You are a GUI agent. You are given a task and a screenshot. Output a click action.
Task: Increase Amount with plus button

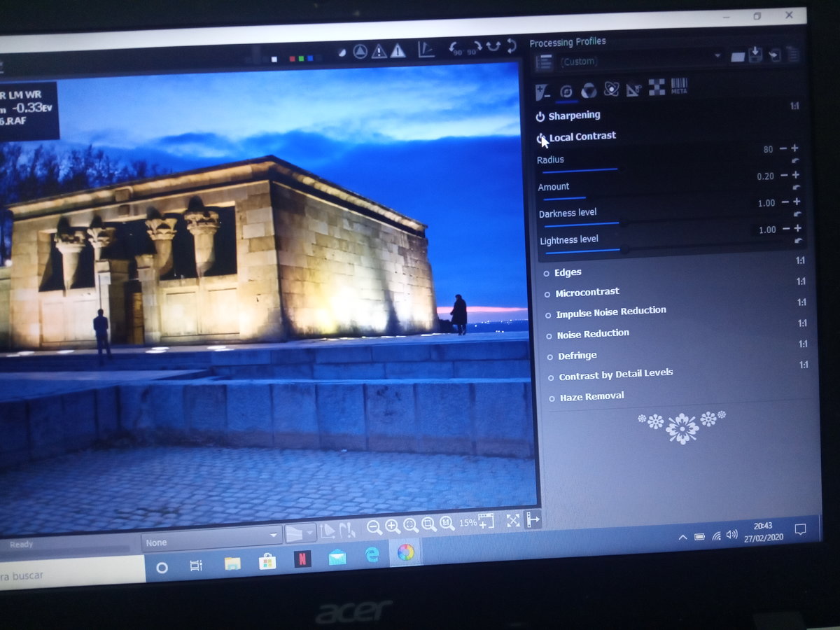click(796, 175)
